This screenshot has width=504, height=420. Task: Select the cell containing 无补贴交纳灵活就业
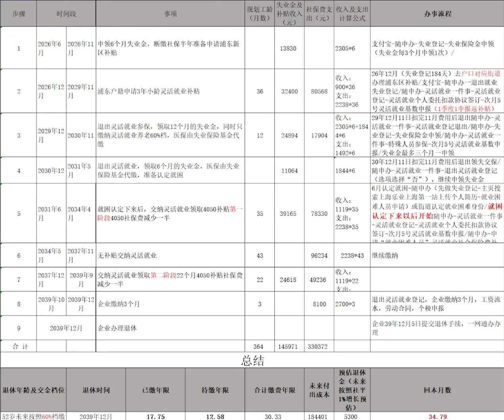click(x=170, y=255)
